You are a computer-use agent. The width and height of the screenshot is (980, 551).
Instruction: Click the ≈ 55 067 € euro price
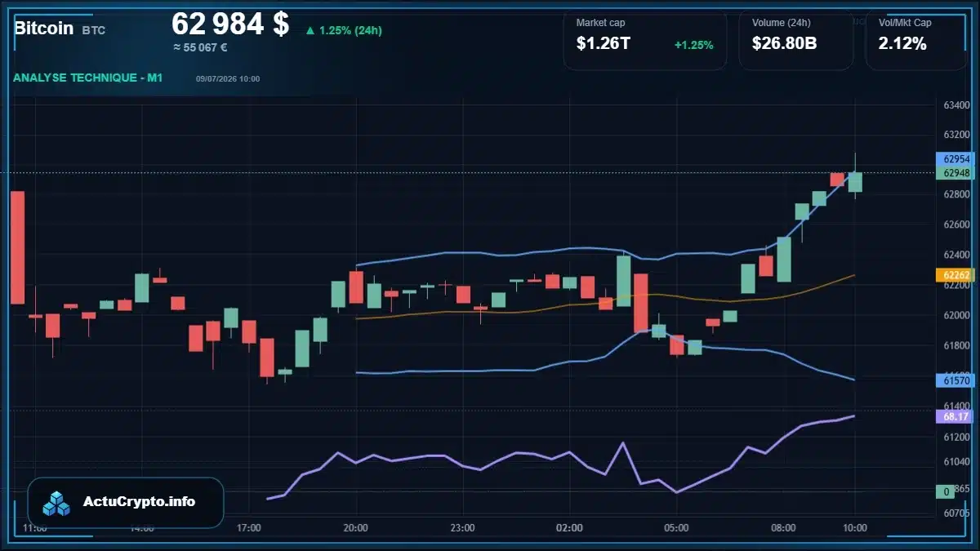(200, 47)
